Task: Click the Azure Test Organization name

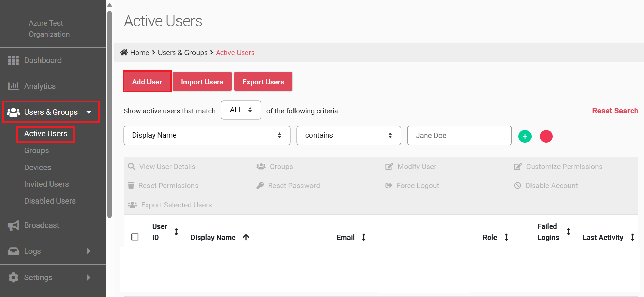Action: click(49, 29)
